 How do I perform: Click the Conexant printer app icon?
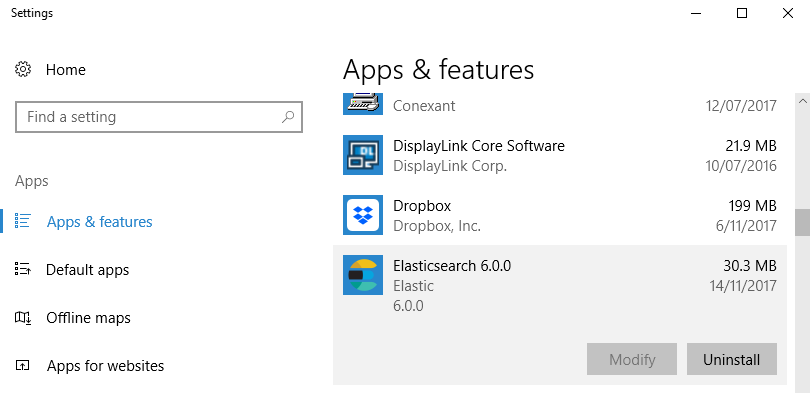363,104
